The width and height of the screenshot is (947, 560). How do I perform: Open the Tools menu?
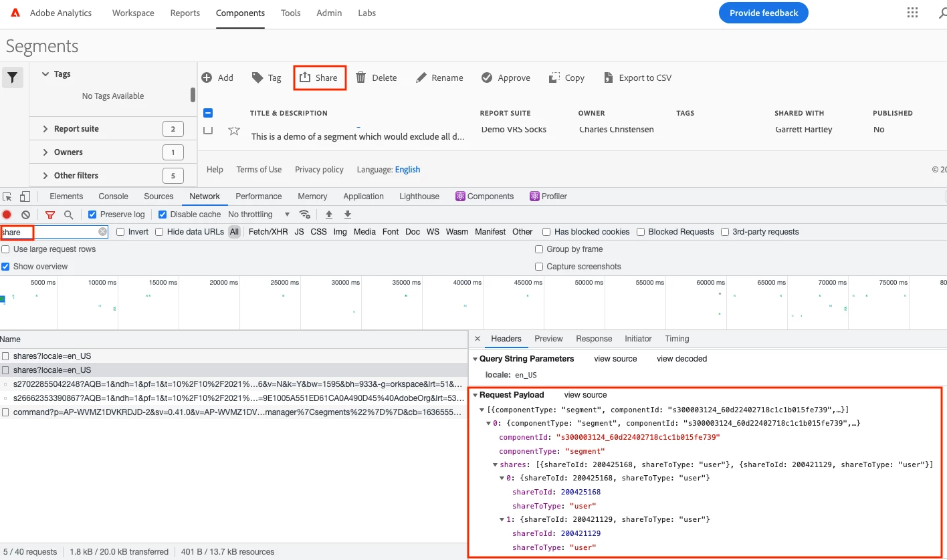click(x=290, y=13)
